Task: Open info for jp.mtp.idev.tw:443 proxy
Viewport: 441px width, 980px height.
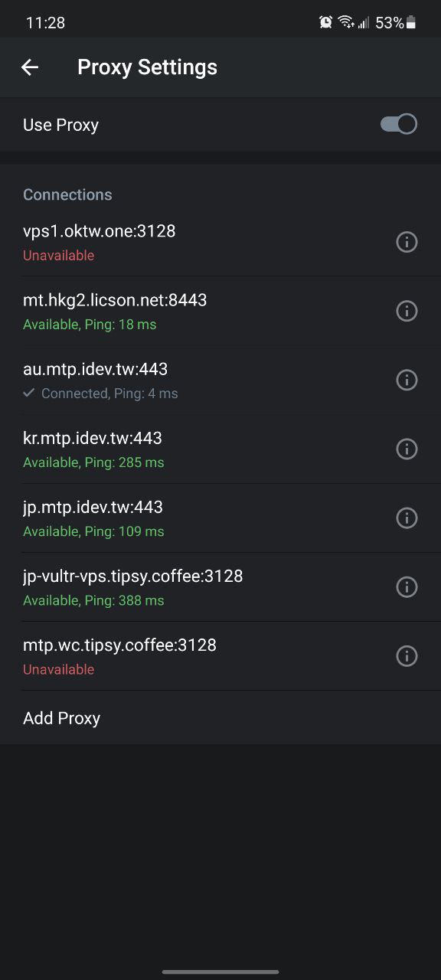Action: tap(407, 518)
